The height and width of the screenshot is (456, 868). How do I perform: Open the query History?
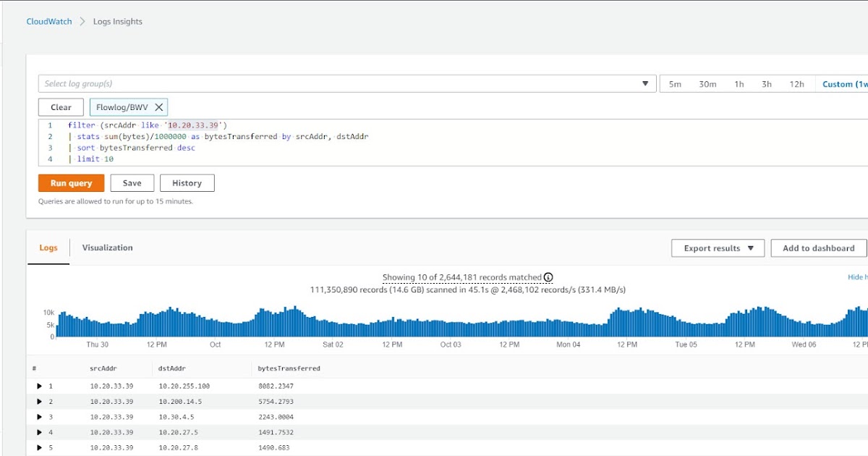pyautogui.click(x=187, y=182)
